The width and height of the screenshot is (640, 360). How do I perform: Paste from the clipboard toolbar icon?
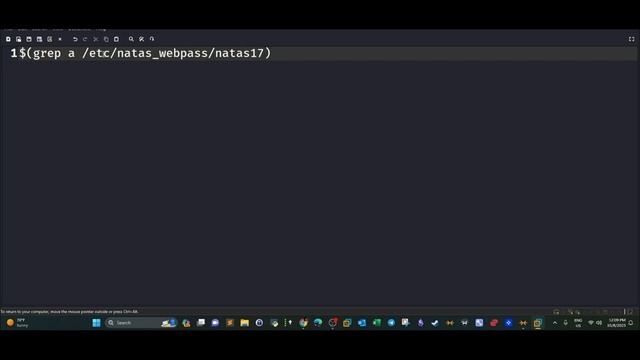[116, 39]
